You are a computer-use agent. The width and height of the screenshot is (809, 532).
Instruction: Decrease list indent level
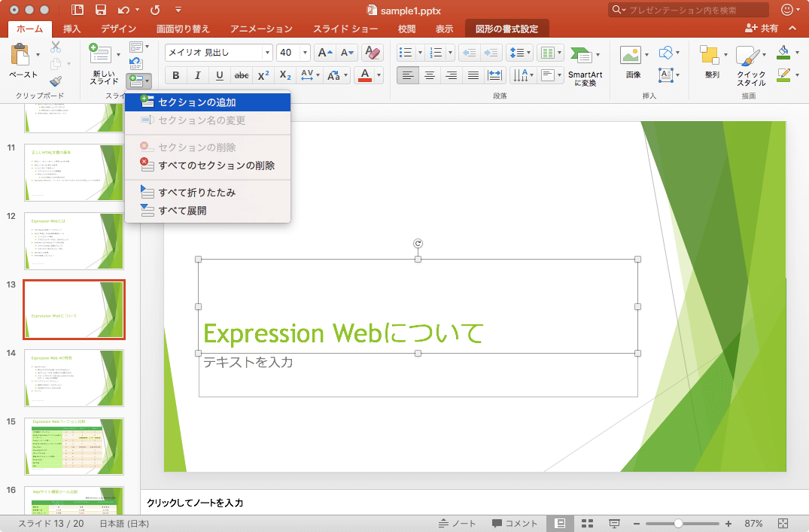tap(470, 53)
